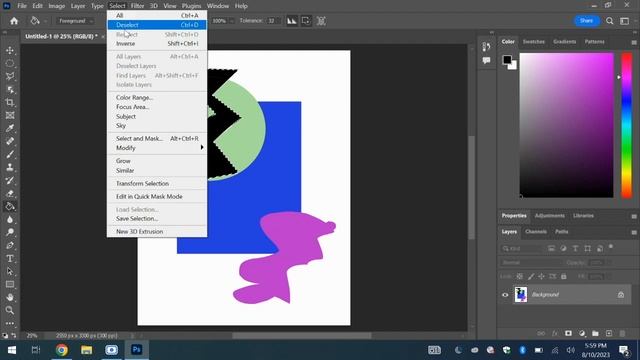The height and width of the screenshot is (360, 640).
Task: Open the Kind filter dropdown in Layers
Action: pos(522,248)
